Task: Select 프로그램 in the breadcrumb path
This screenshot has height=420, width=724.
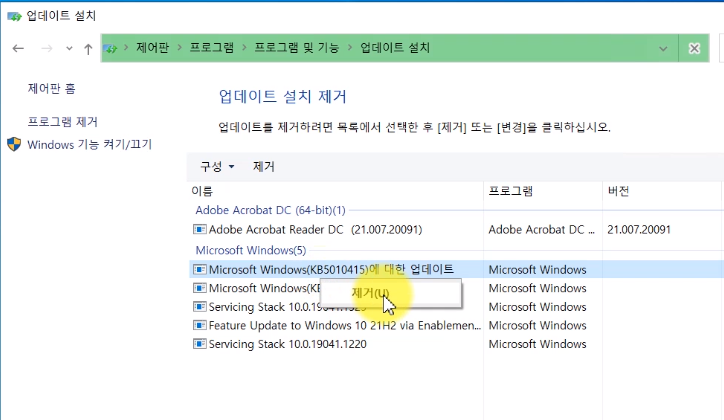Action: 211,48
